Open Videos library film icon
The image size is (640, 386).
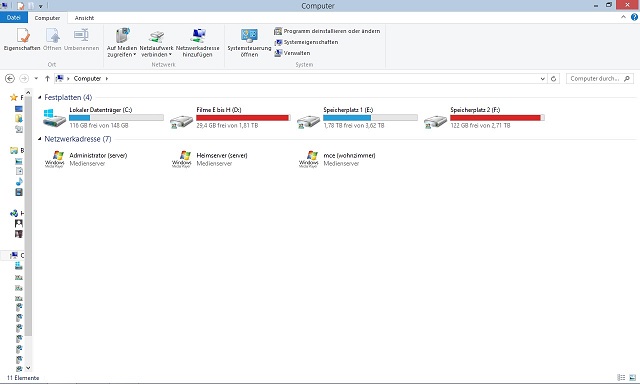click(19, 192)
